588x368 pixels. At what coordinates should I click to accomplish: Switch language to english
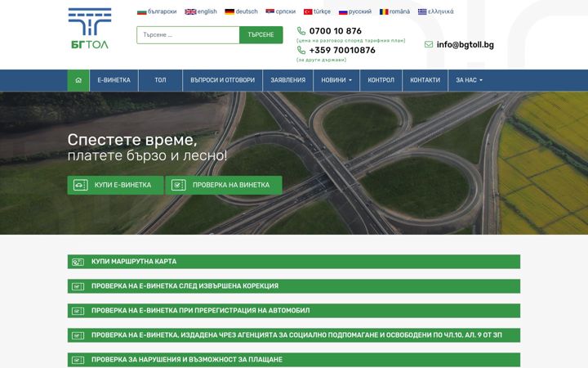[x=207, y=11]
